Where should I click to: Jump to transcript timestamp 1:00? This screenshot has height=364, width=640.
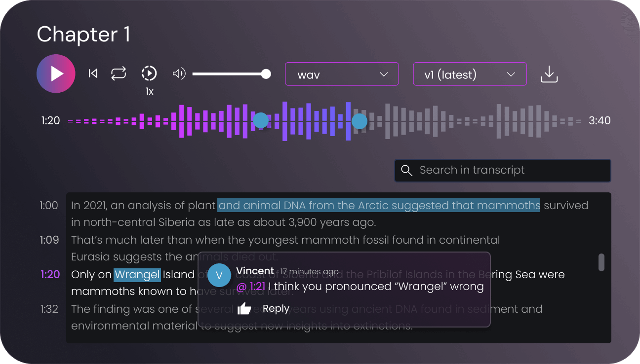point(49,205)
